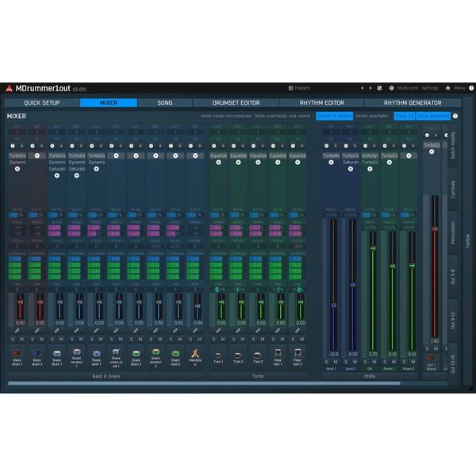Click Mute close microphones button

[226, 116]
